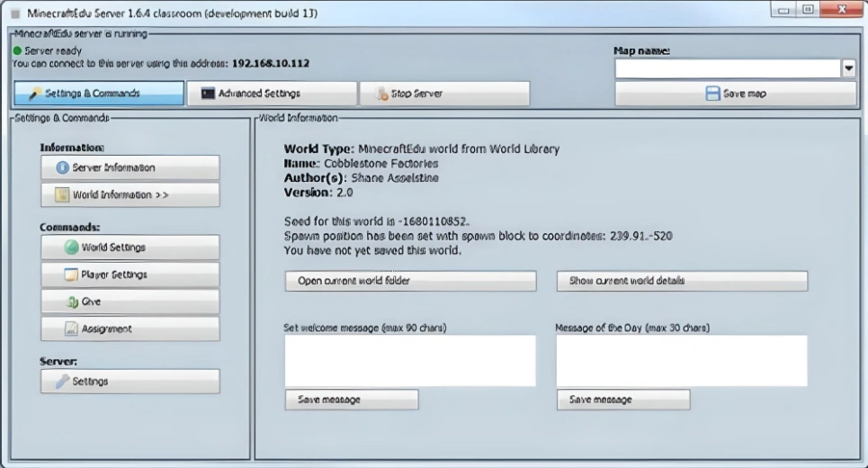Open the Give command panel
The image size is (868, 468).
point(130,301)
